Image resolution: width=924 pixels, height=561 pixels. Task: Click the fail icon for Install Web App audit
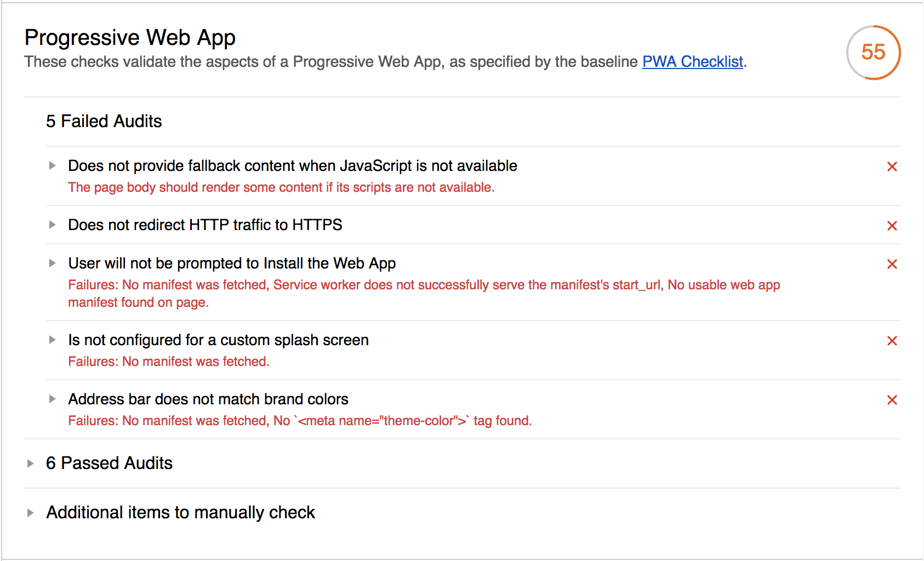892,264
